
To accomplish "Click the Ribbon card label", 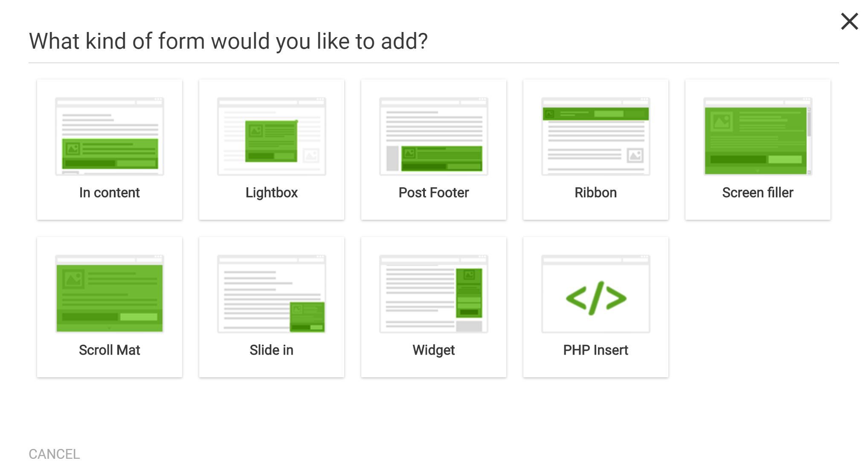I will pos(596,193).
